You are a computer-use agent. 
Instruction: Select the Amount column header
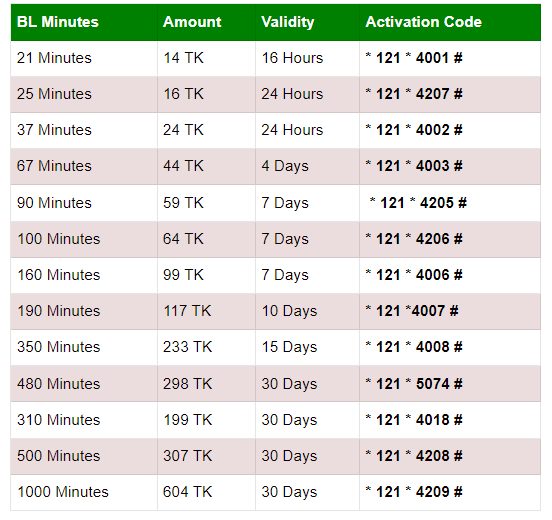tap(206, 22)
